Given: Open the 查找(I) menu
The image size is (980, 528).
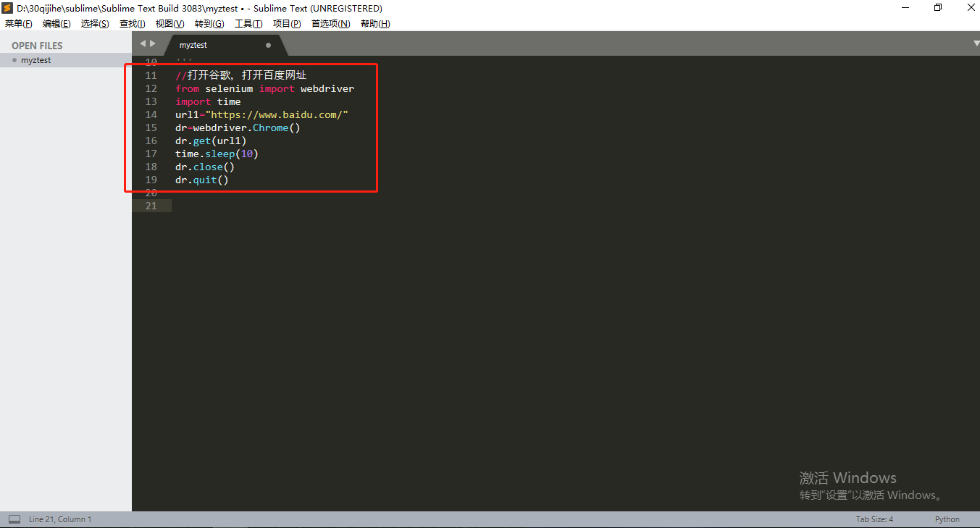Looking at the screenshot, I should click(132, 24).
